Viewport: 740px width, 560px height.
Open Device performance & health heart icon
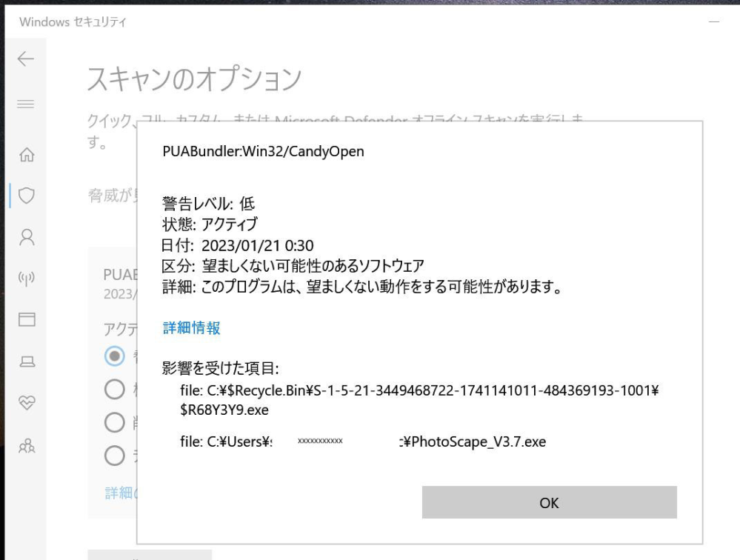[27, 402]
